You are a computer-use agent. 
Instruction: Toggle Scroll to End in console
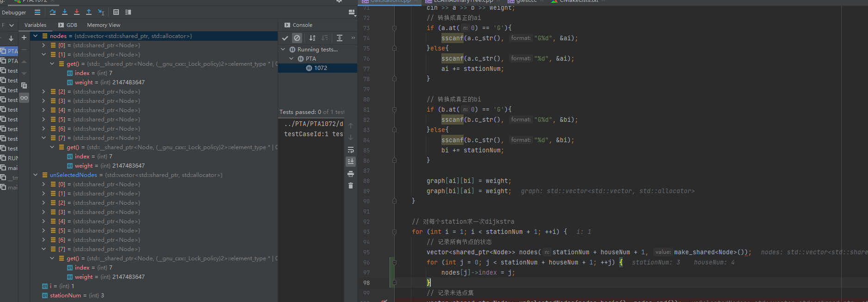(x=351, y=161)
